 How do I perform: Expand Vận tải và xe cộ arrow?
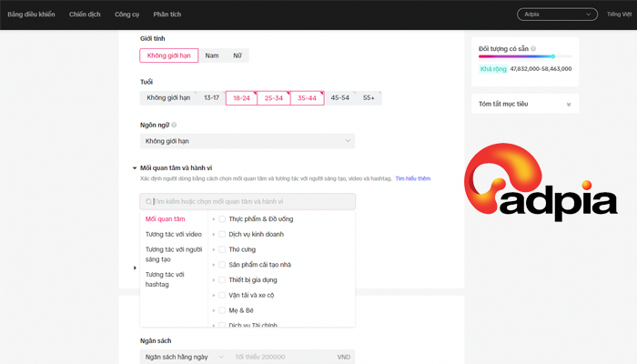click(x=214, y=296)
